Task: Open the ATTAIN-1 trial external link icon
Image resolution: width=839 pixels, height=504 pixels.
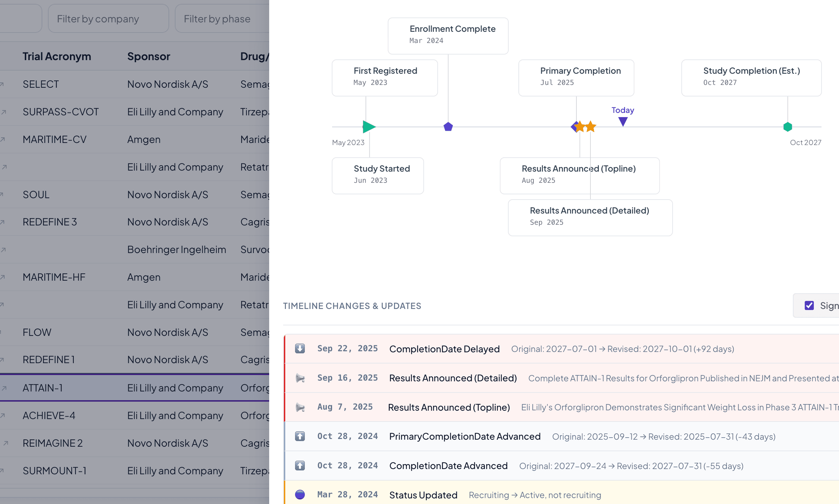Action: (x=3, y=388)
